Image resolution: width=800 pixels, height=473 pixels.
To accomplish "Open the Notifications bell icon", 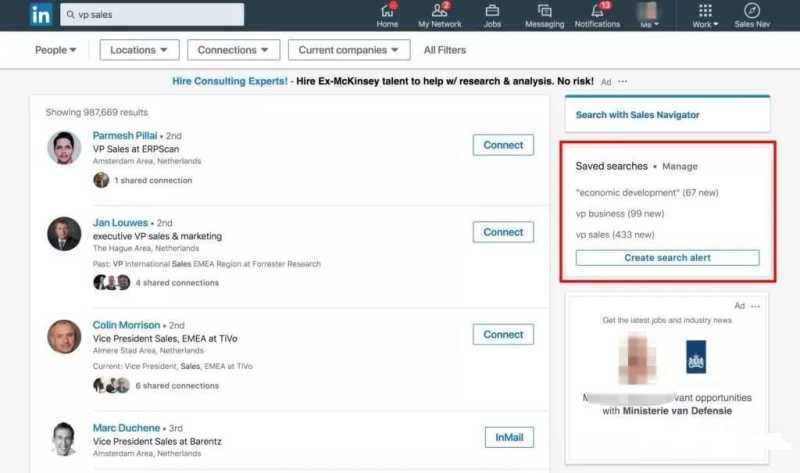I will click(597, 15).
